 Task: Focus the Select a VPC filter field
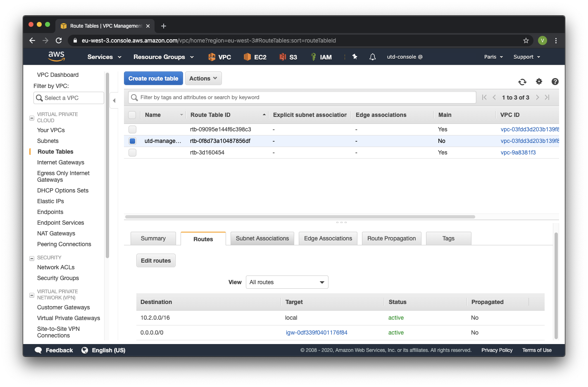click(x=69, y=98)
